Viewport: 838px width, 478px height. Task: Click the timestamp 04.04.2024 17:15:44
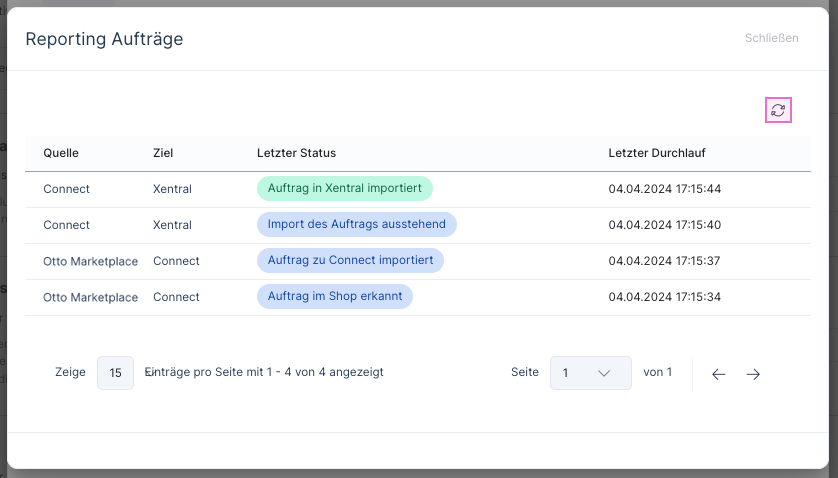point(664,189)
